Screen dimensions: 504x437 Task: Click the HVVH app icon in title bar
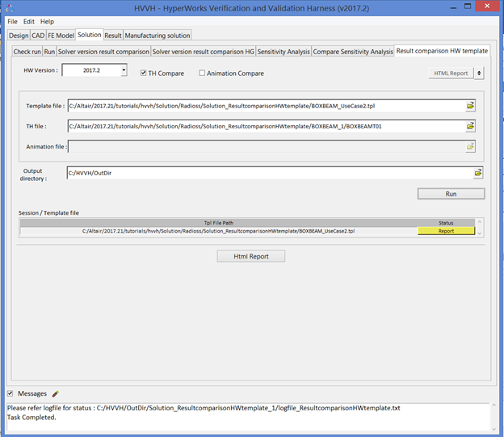click(x=10, y=7)
